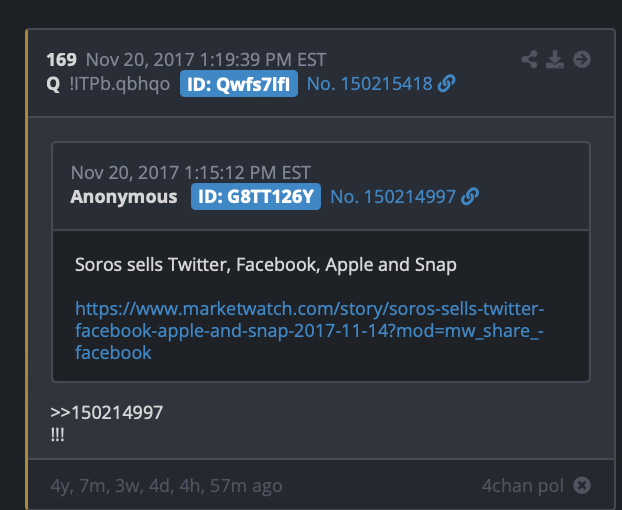Click the circled right-arrow icon
Viewport: 622px width, 510px height.
[582, 60]
